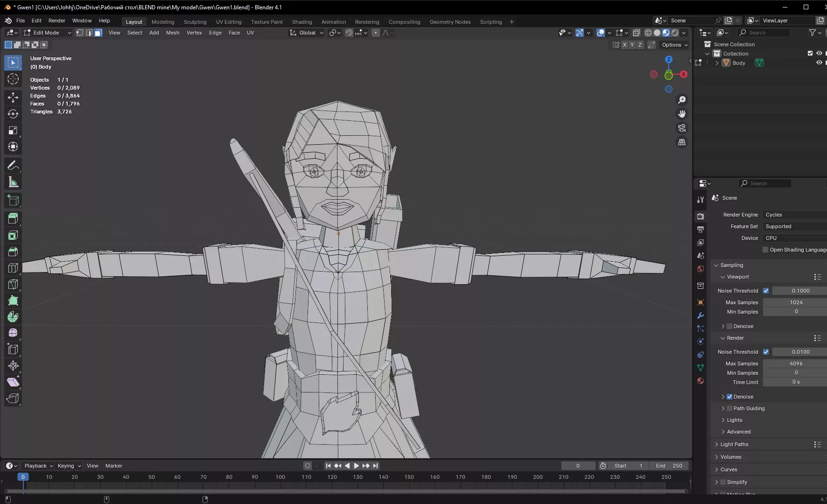Activate the Rotate tool
This screenshot has height=504, width=827.
(x=13, y=114)
